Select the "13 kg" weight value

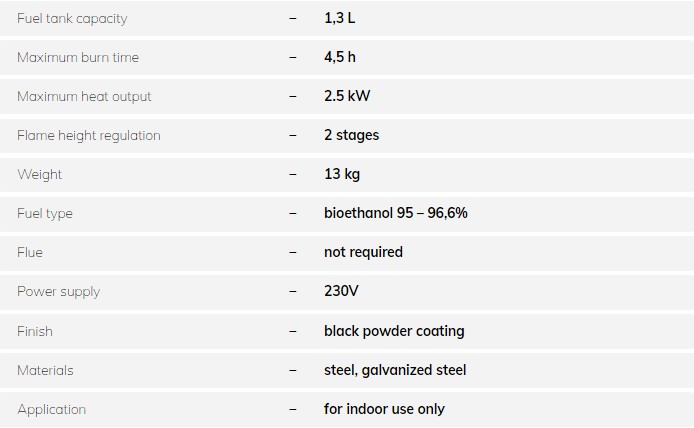(342, 175)
